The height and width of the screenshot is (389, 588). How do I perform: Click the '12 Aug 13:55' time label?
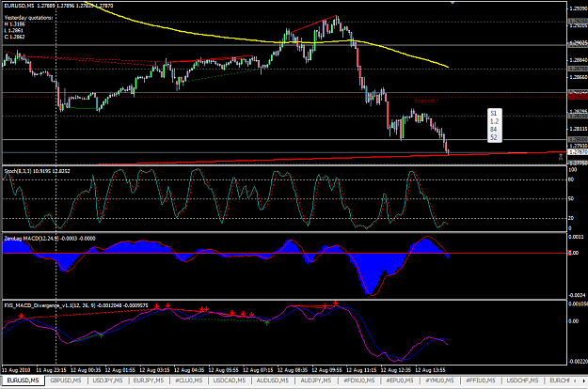point(430,370)
